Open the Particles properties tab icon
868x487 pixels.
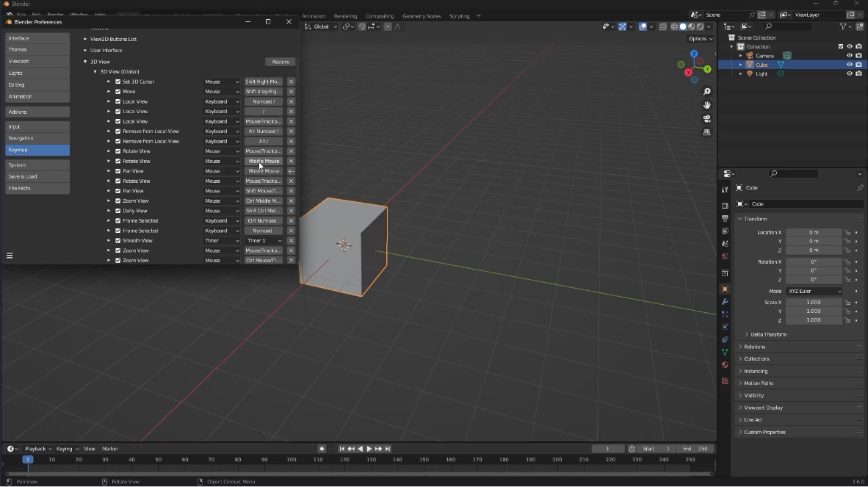point(725,314)
